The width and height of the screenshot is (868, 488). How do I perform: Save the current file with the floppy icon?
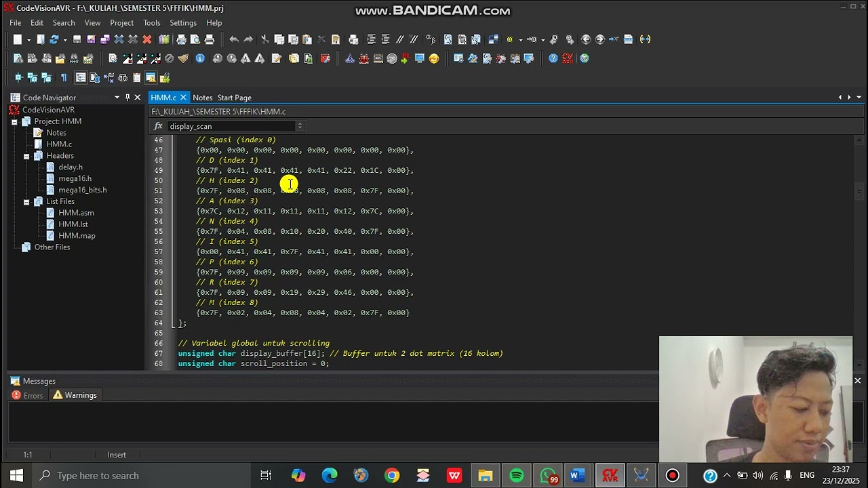tap(77, 39)
